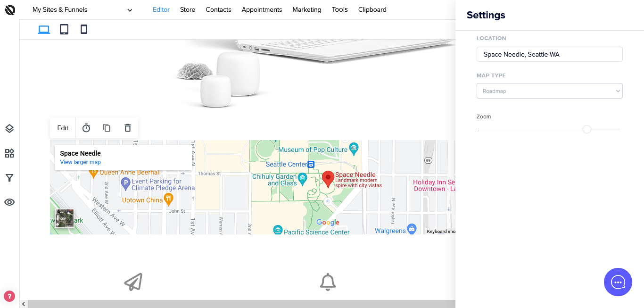Viewport: 644px width, 308px height.
Task: Click the Uptown China restaurant marker
Action: point(169,200)
